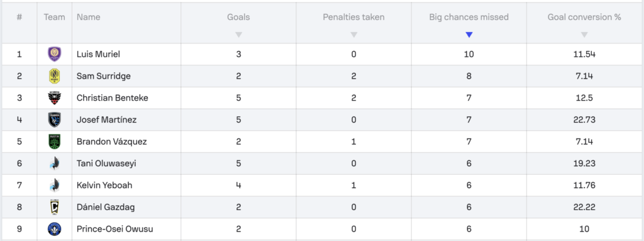Open Nashville SC crest beside Sam Surridge

point(54,76)
